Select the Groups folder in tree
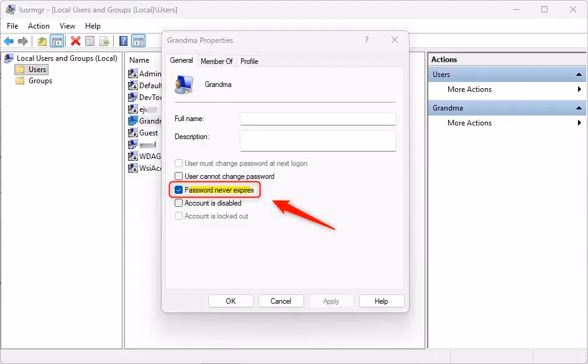Viewport: 588px width, 364px height. [40, 81]
